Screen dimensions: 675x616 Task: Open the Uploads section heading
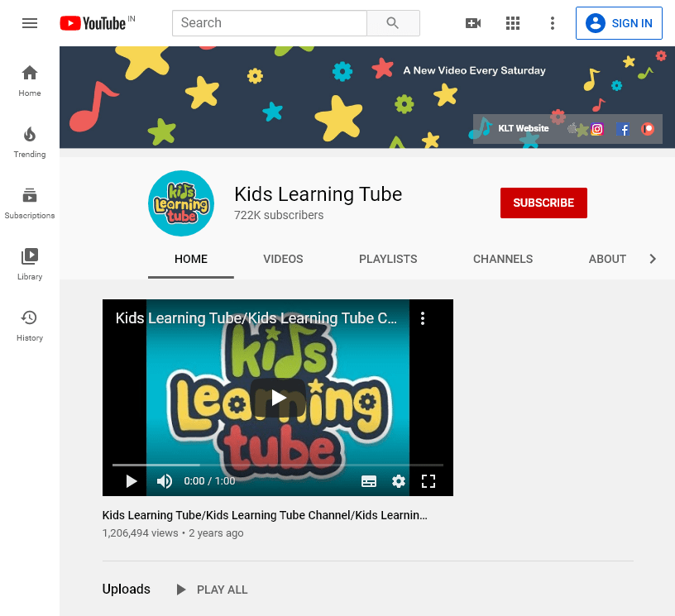(126, 589)
